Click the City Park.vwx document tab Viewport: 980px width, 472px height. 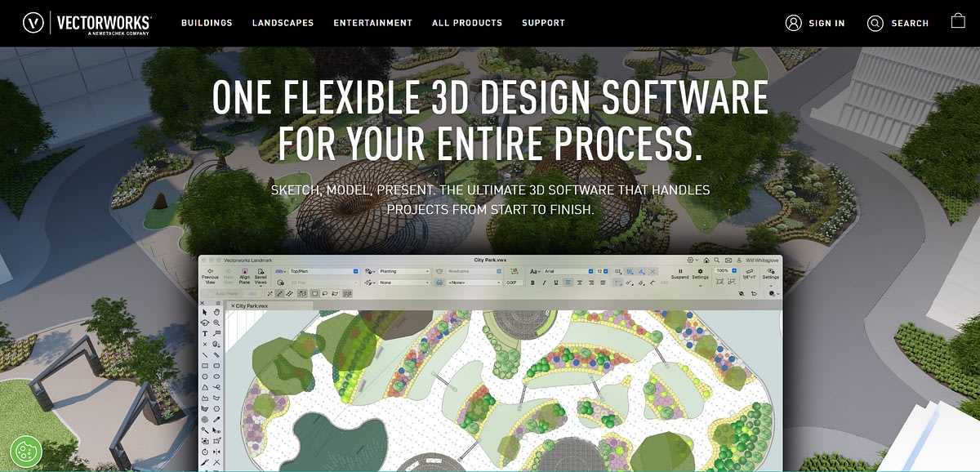point(250,305)
